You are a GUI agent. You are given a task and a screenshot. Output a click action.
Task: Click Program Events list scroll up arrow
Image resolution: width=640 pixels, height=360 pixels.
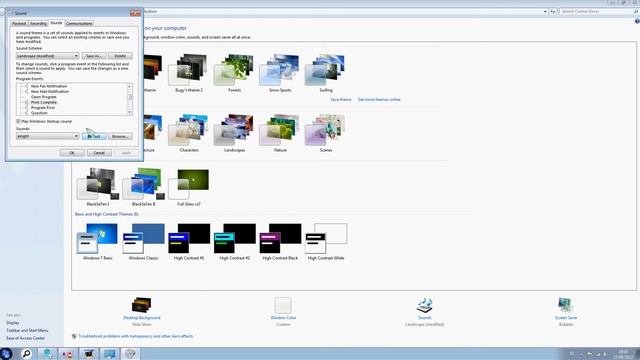pos(130,87)
